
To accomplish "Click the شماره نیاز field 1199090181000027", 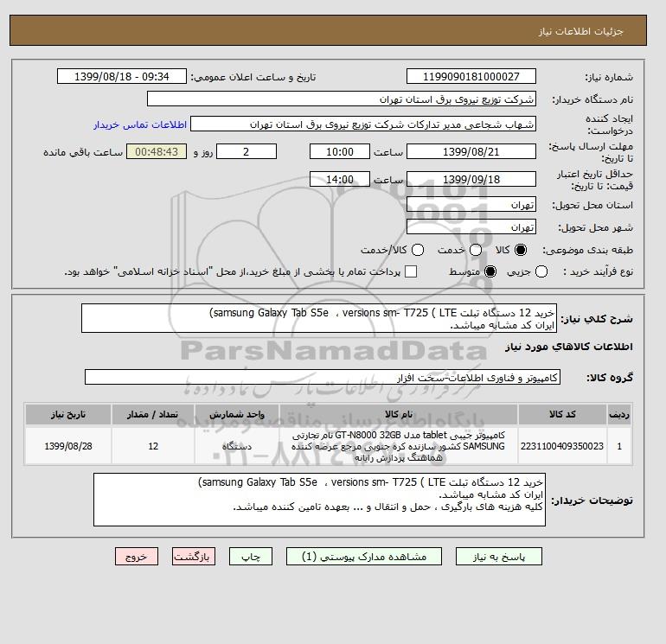I will pyautogui.click(x=471, y=76).
